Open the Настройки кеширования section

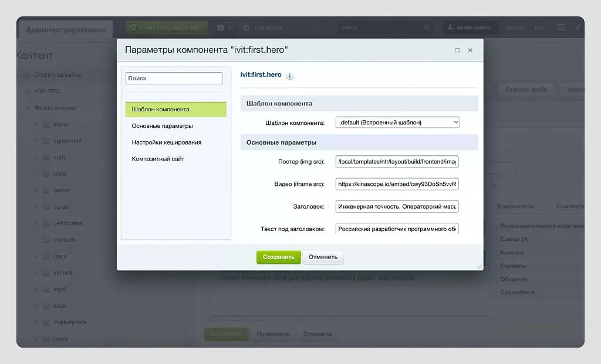(166, 142)
